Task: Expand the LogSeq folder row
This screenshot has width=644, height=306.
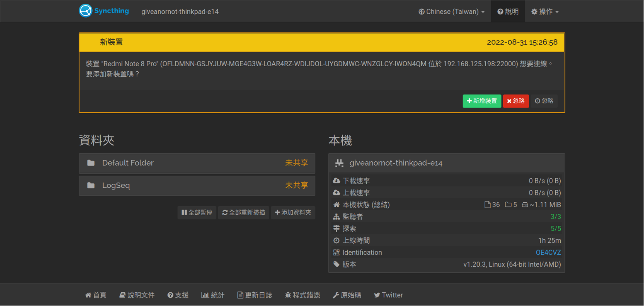Action: [197, 186]
